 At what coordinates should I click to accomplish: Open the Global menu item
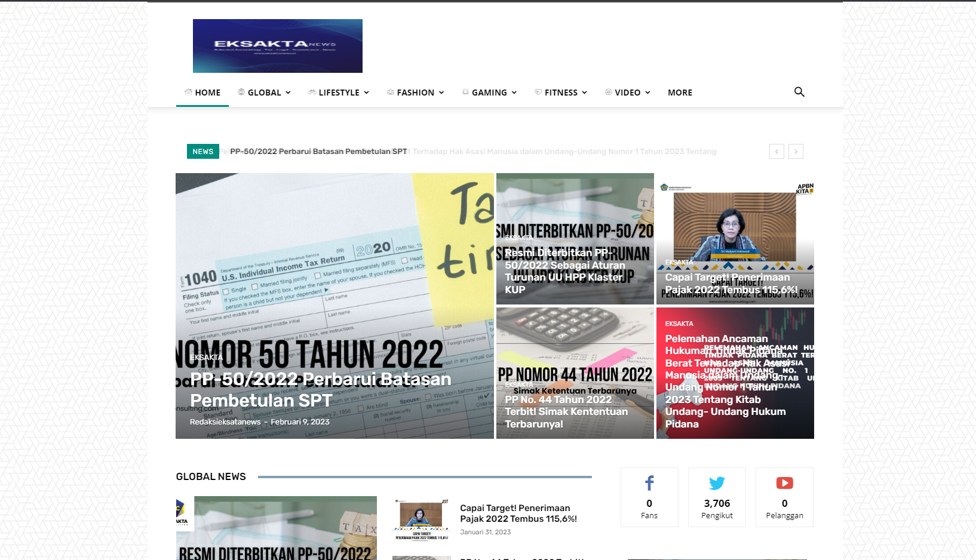click(x=264, y=93)
